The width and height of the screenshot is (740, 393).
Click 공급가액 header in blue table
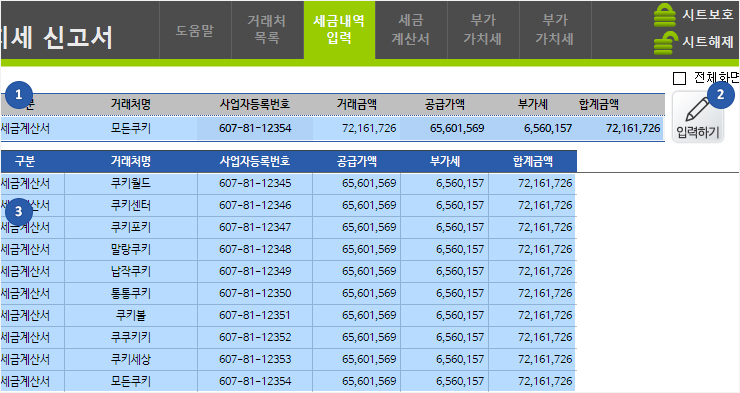pos(357,162)
